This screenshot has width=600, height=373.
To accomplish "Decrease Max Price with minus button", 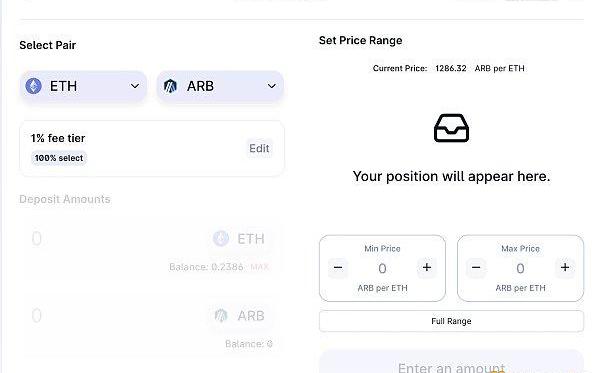I will 476,267.
